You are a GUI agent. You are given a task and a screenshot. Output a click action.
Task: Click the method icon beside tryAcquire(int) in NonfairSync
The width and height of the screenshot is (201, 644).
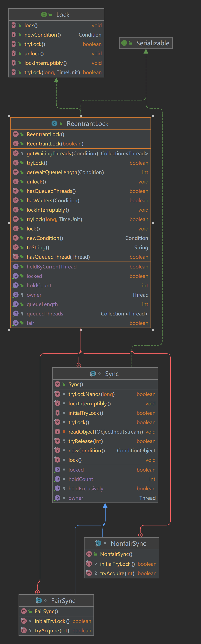click(x=89, y=573)
